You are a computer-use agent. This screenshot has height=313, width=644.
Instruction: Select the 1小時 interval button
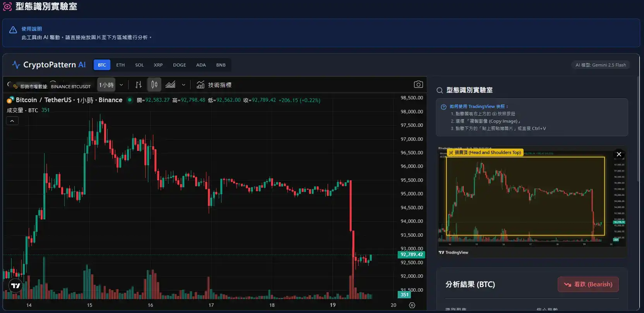(106, 85)
